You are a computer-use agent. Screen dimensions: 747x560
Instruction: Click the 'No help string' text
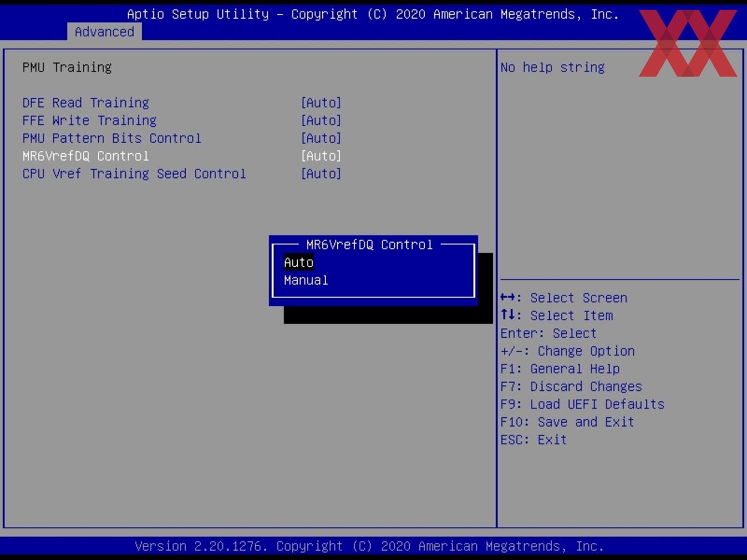[x=553, y=67]
